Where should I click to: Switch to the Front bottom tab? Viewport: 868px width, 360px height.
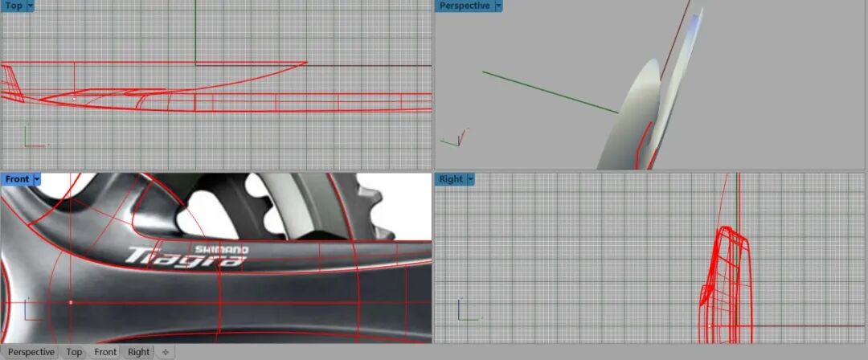pyautogui.click(x=105, y=352)
